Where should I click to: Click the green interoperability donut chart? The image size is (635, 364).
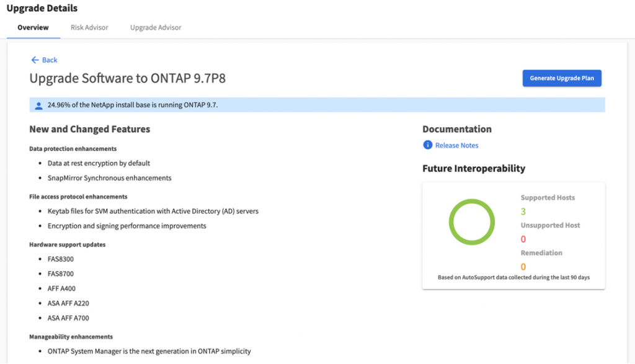[x=471, y=223]
